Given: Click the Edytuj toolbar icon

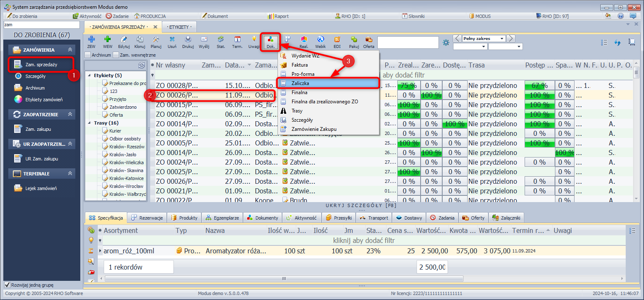Looking at the screenshot, I should (x=124, y=41).
